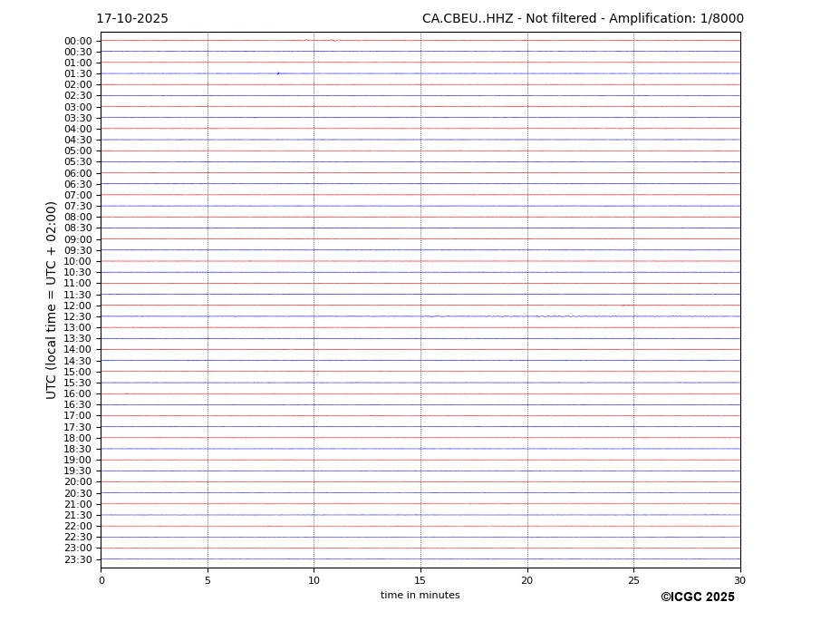Viewport: 840px width, 631px height.
Task: Select the 01:30 trace time label
Action: 78,73
